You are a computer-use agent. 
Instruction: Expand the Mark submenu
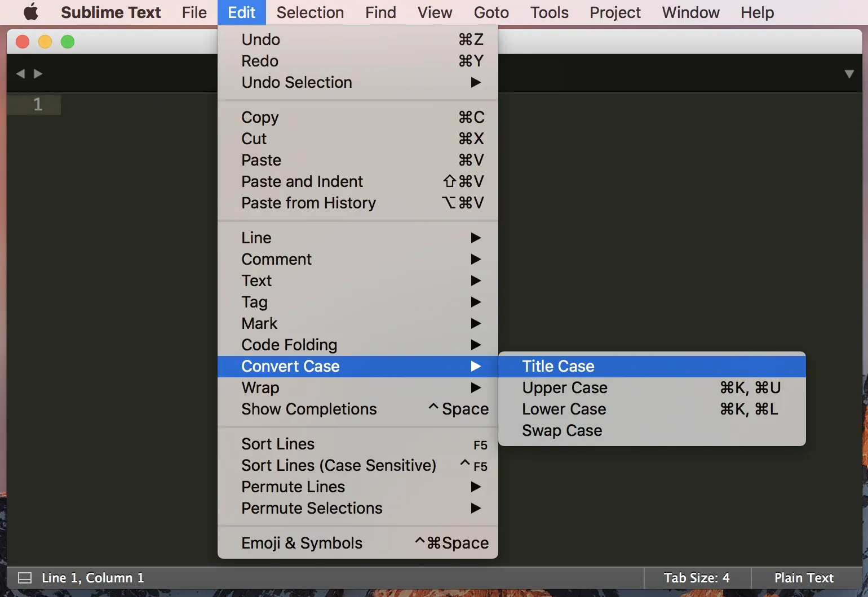coord(358,323)
